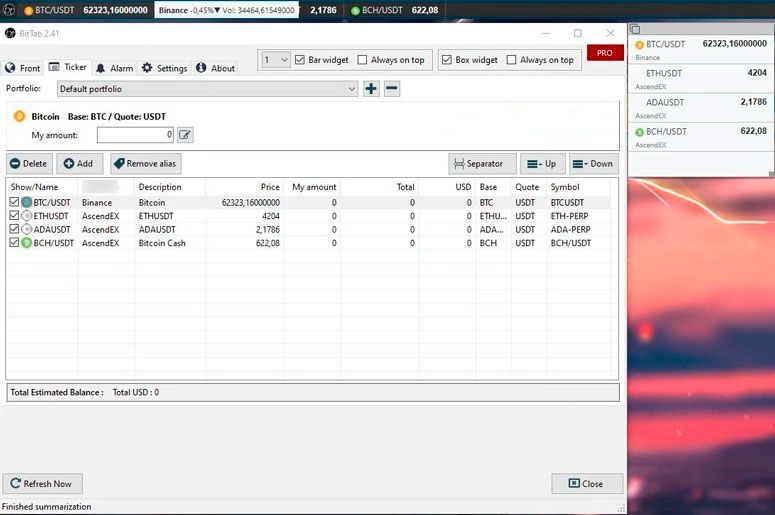Open the Settings tab
The image size is (775, 515).
point(163,68)
